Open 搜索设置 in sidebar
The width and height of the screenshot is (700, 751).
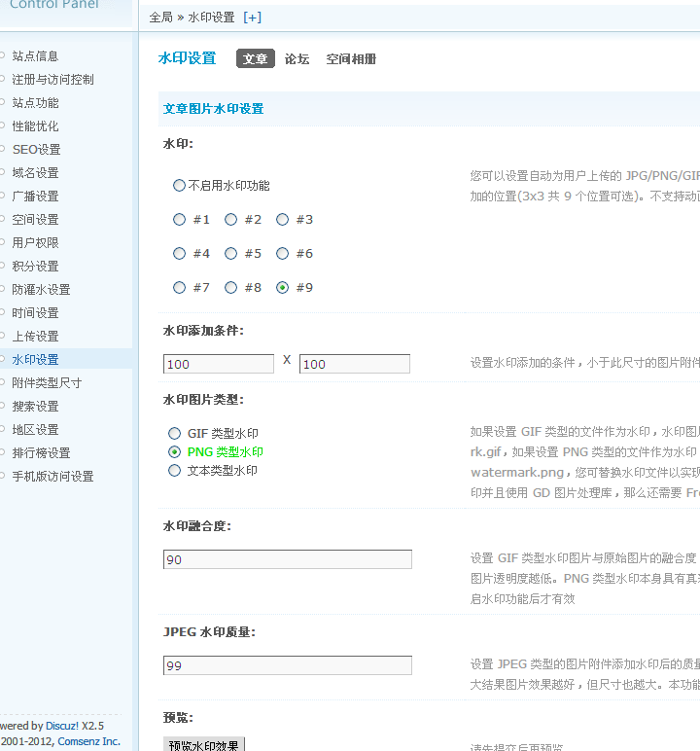[35, 407]
